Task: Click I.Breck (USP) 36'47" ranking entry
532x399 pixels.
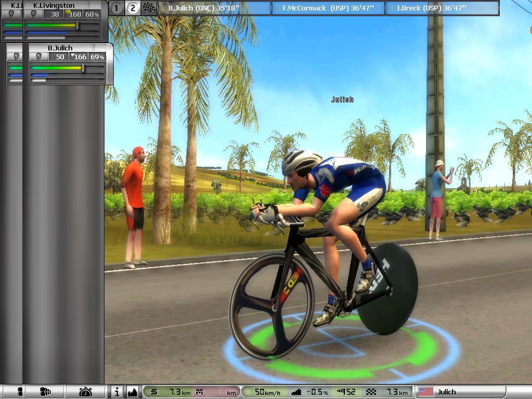Action: 442,8
